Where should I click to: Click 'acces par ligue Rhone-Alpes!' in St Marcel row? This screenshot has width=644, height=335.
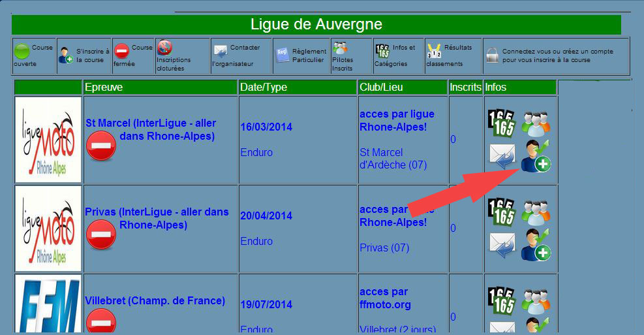(397, 120)
